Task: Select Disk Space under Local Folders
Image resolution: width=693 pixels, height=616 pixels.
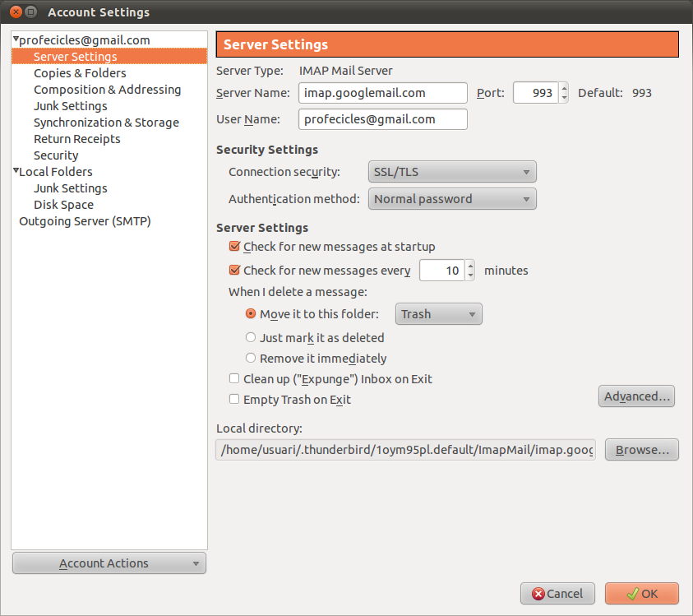Action: tap(63, 205)
